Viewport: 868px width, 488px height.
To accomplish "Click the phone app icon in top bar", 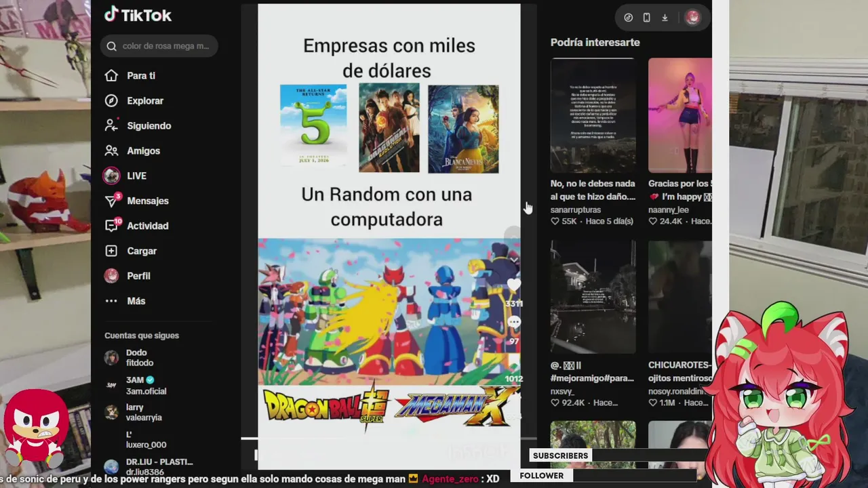I will pyautogui.click(x=647, y=18).
